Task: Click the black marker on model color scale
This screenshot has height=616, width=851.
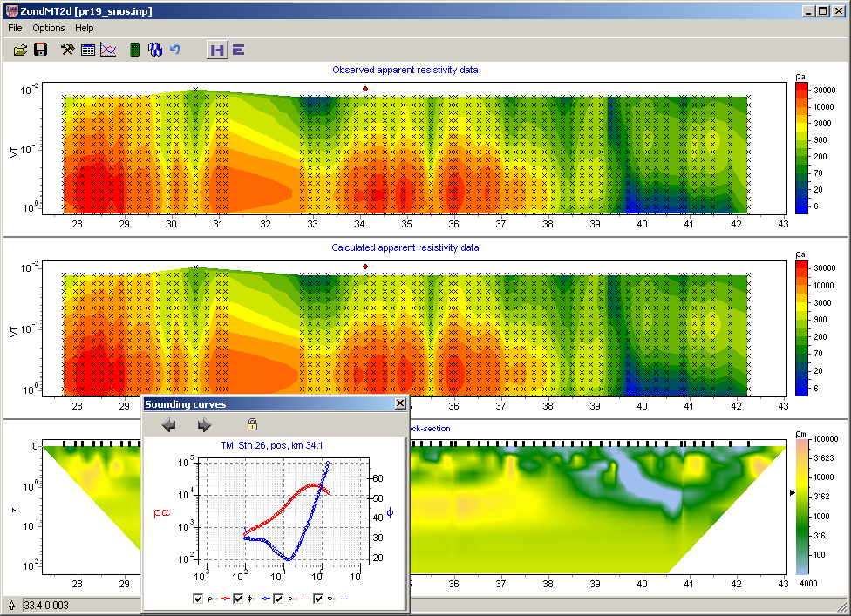Action: pos(792,493)
